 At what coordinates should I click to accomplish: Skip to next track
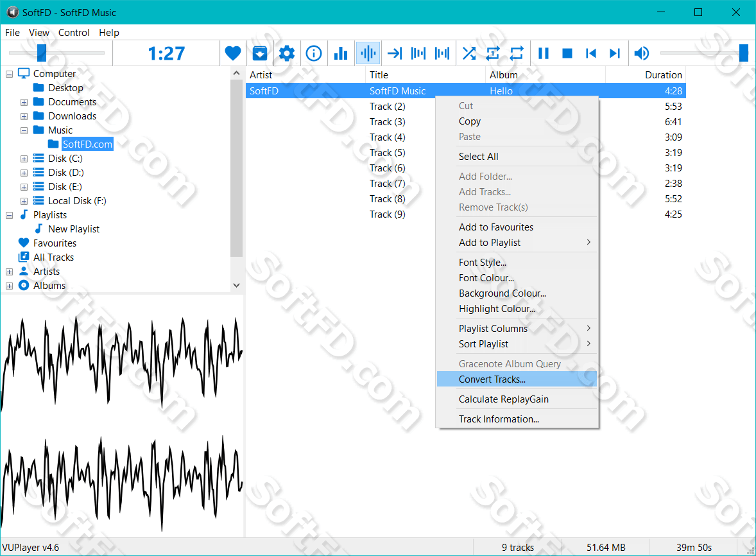click(615, 53)
